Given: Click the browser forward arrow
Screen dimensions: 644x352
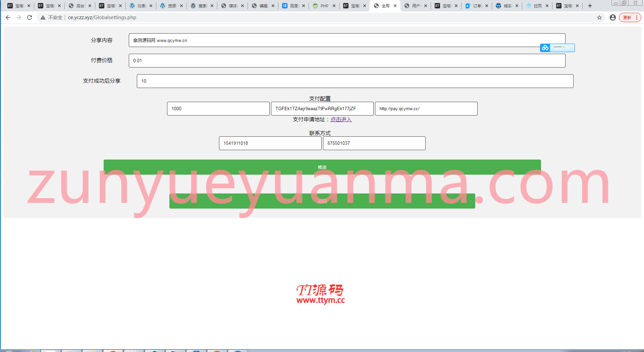Looking at the screenshot, I should [19, 17].
